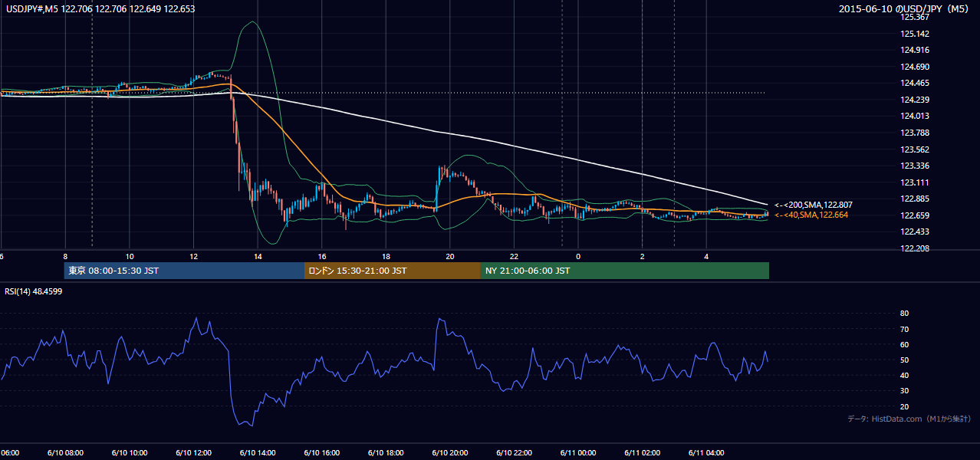Click price axis value 123.562
Image resolution: width=980 pixels, height=460 pixels.
coord(915,149)
